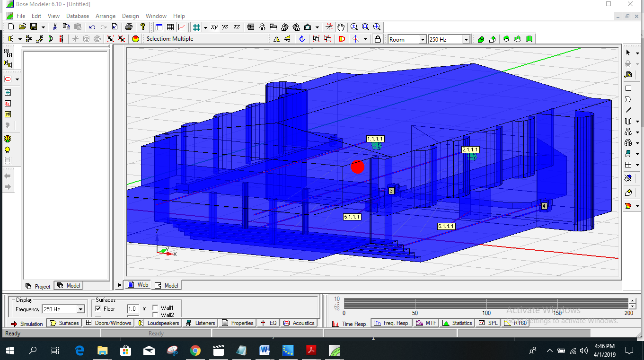Click the grid display icon
The width and height of the screenshot is (644, 360).
pyautogui.click(x=196, y=27)
